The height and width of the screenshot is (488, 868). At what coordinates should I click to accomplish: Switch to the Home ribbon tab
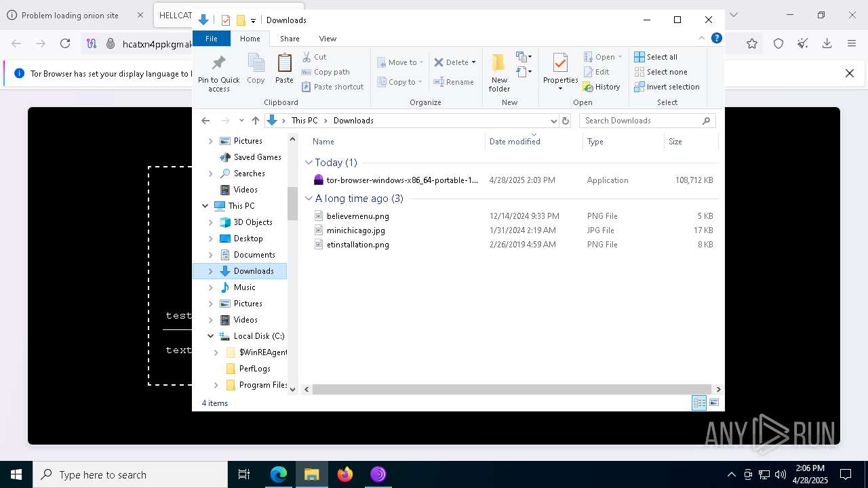click(250, 39)
